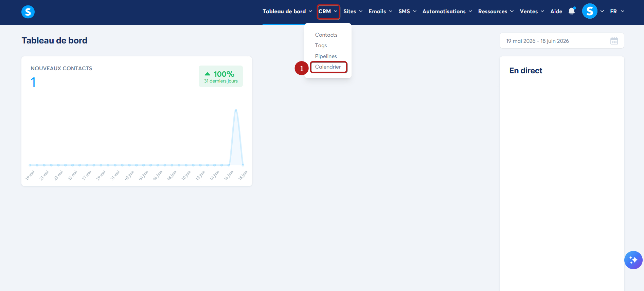
Task: Click the Tableau de bord page title
Action: tap(54, 40)
